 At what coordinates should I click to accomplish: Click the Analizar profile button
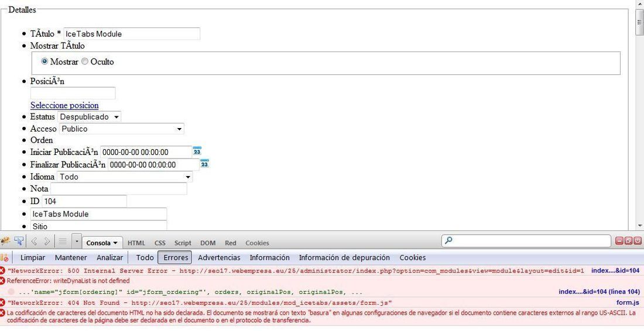point(109,257)
